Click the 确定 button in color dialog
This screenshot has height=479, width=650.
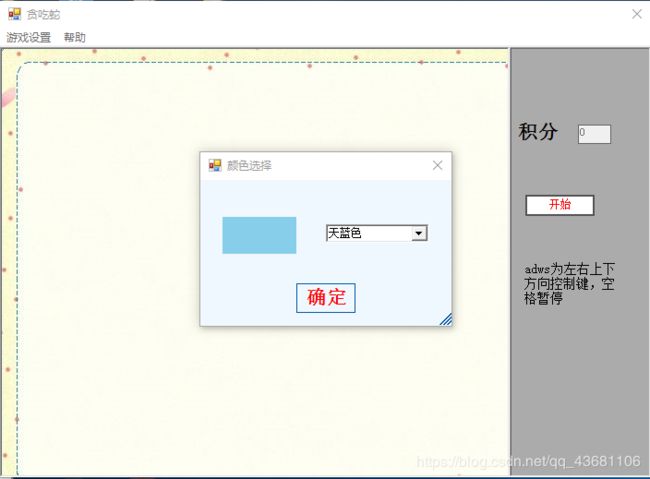tap(326, 298)
